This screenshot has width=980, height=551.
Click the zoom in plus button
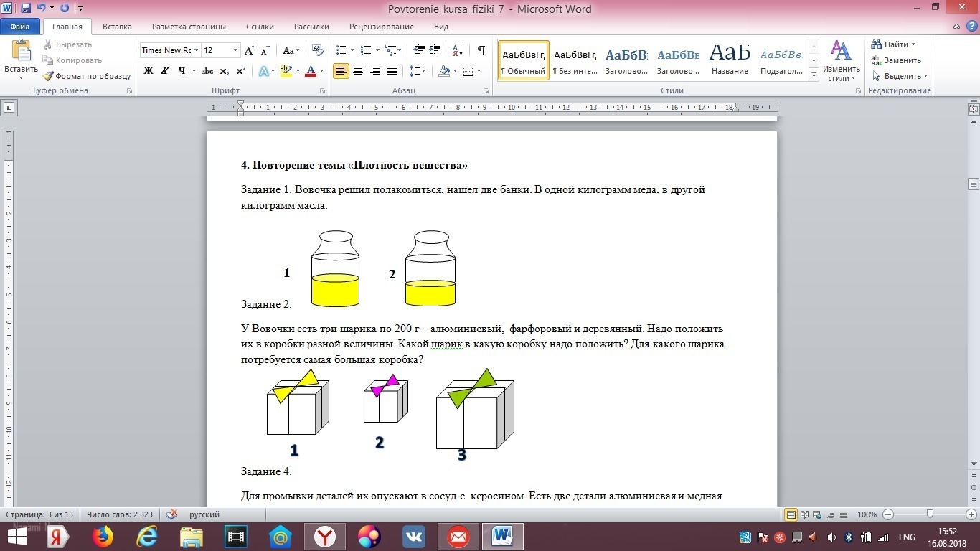[x=970, y=514]
